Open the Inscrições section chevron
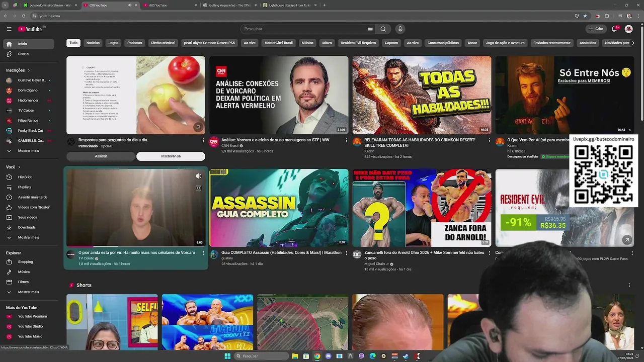Screen dimensions: 644x362 29,70
